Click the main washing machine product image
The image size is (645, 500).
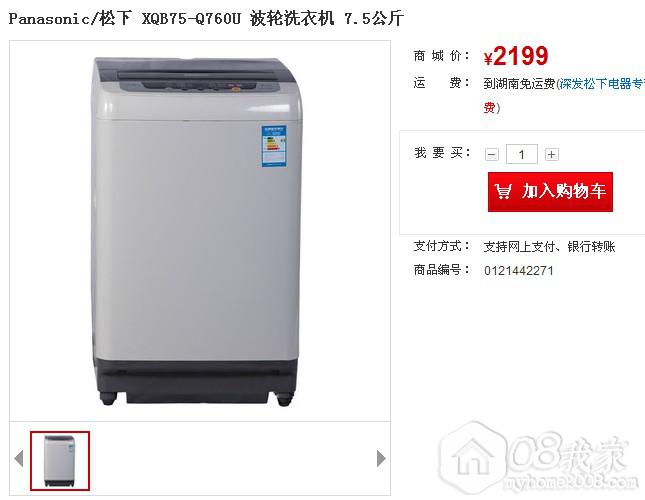tap(196, 232)
